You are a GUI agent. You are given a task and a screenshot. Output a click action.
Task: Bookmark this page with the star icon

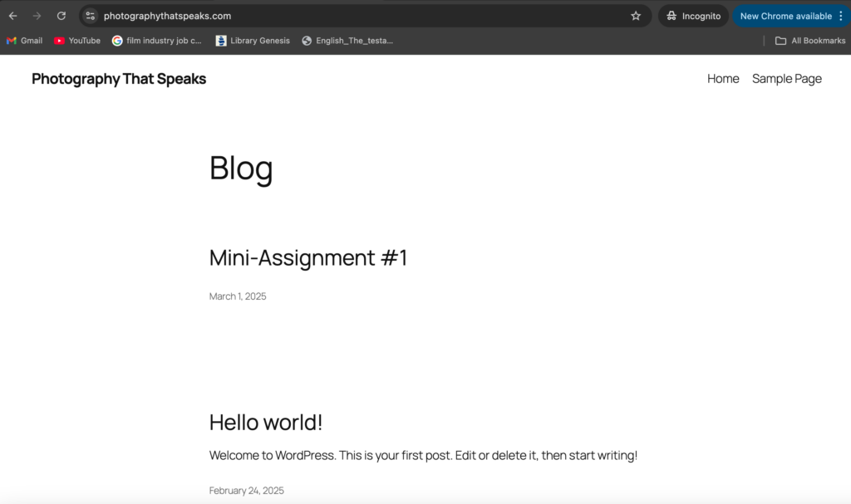pos(636,16)
